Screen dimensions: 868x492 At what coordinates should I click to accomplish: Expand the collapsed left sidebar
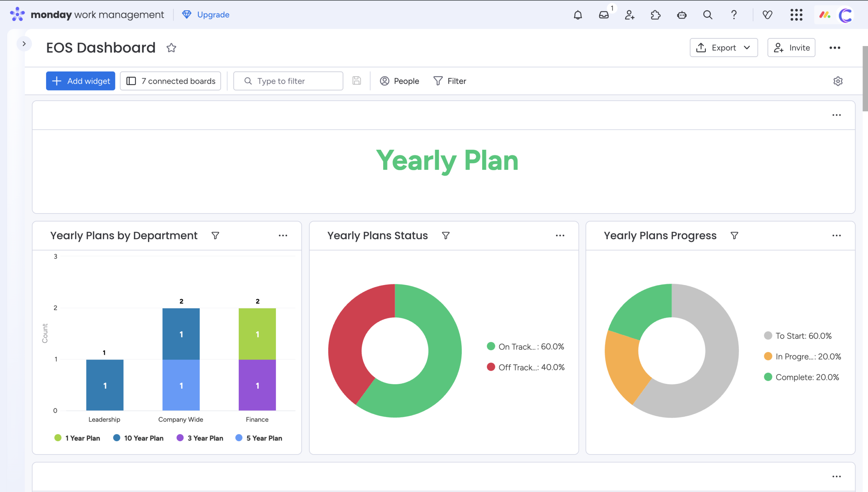pos(24,44)
